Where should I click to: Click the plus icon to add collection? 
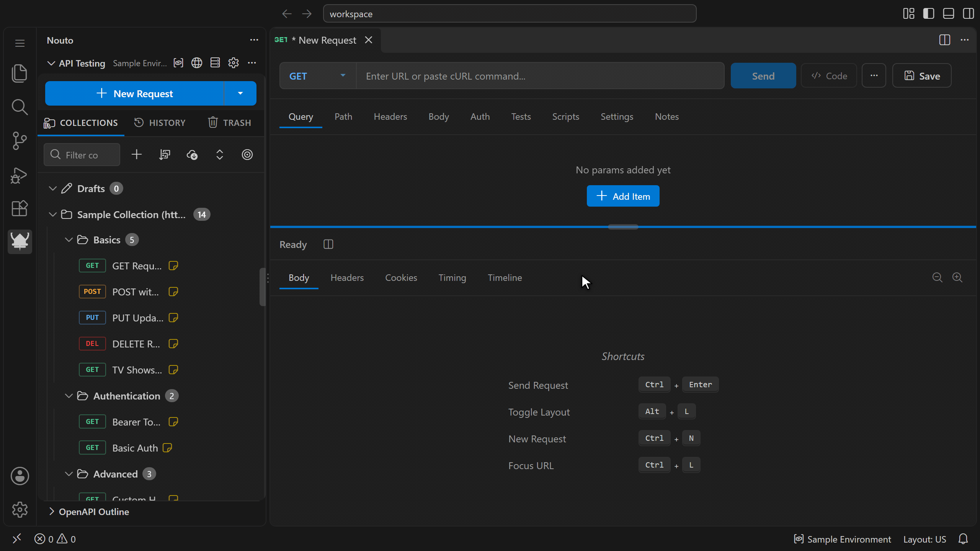pyautogui.click(x=137, y=155)
